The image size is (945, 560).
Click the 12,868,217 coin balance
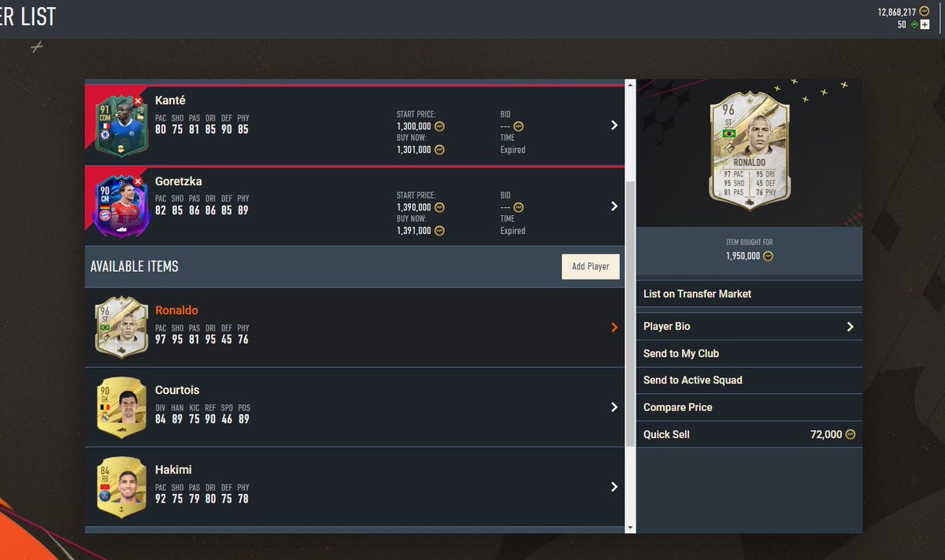point(897,13)
